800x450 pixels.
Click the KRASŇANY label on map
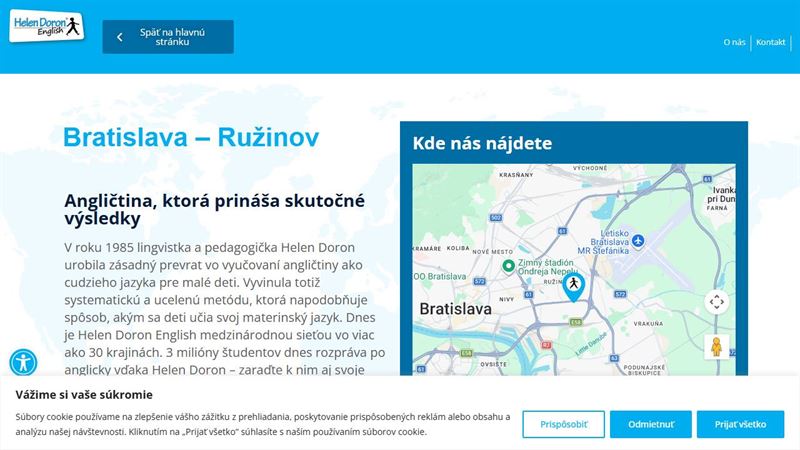516,175
